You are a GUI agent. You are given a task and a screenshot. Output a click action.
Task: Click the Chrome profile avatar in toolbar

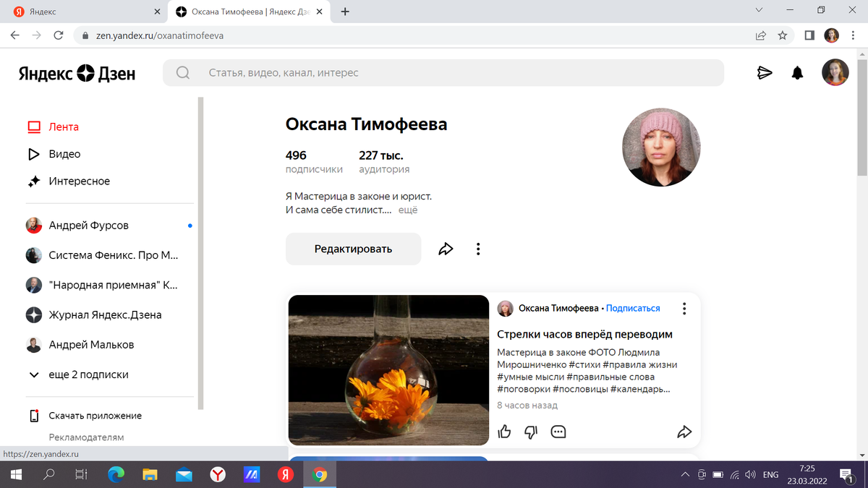pyautogui.click(x=832, y=35)
